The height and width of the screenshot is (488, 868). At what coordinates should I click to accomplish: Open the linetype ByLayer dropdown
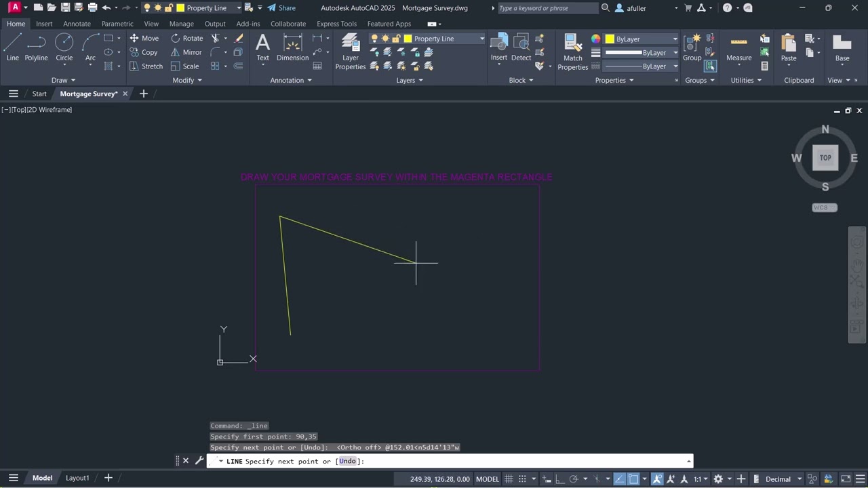click(642, 66)
